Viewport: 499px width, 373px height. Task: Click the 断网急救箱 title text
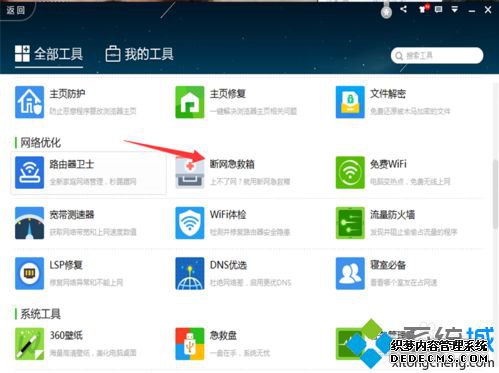(x=232, y=164)
